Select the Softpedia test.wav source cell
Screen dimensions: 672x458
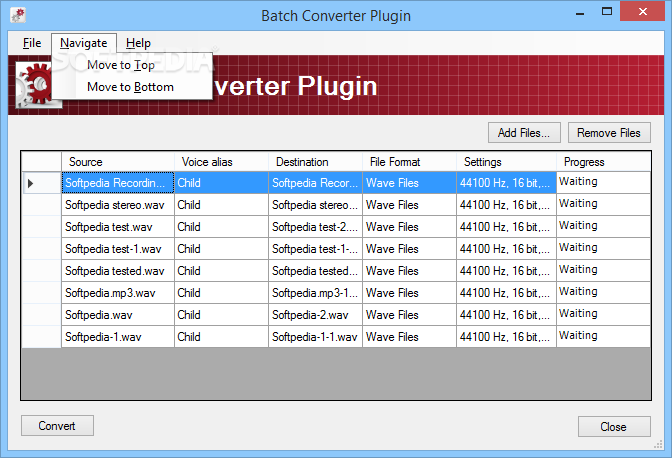[x=118, y=227]
